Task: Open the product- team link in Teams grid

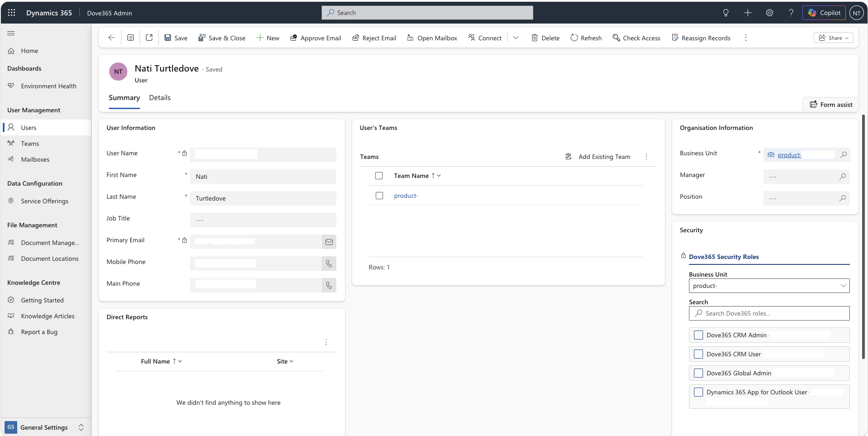Action: (406, 196)
